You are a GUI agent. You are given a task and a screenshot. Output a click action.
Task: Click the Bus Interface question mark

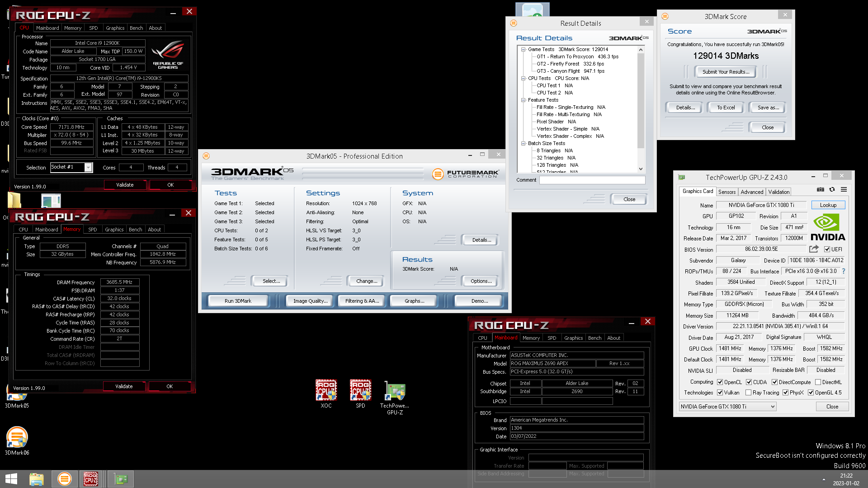tap(844, 271)
